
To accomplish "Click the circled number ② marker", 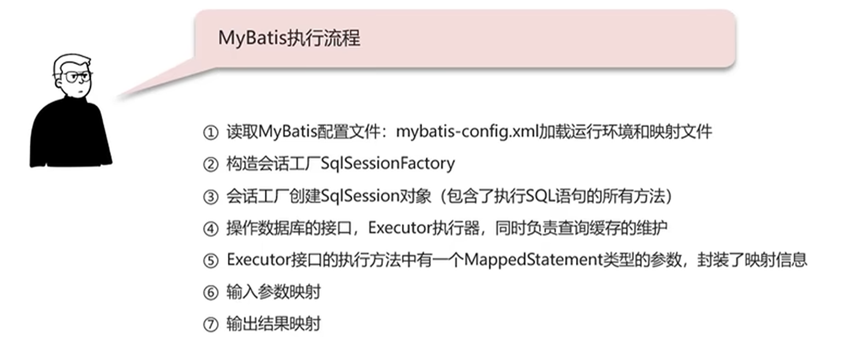I will [x=209, y=165].
